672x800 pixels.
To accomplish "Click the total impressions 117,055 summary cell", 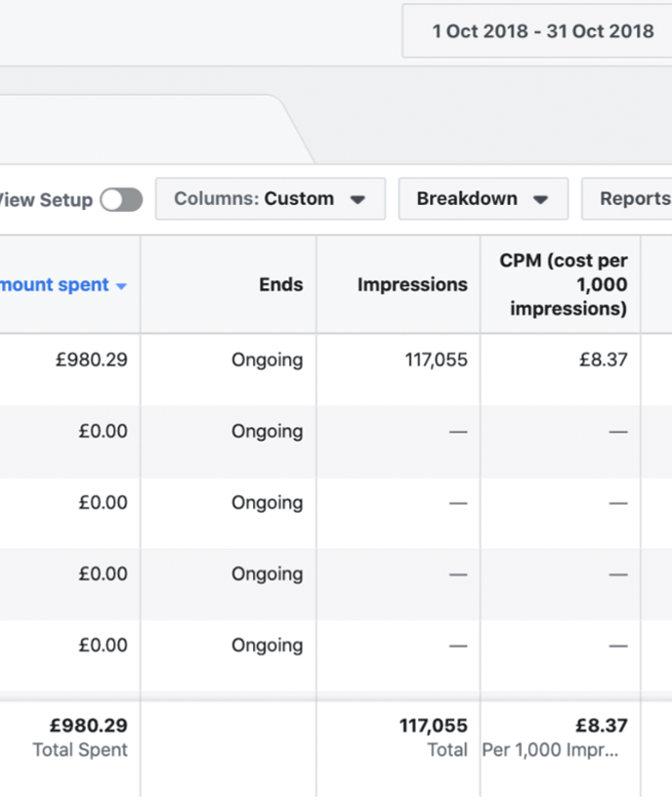I will (433, 737).
